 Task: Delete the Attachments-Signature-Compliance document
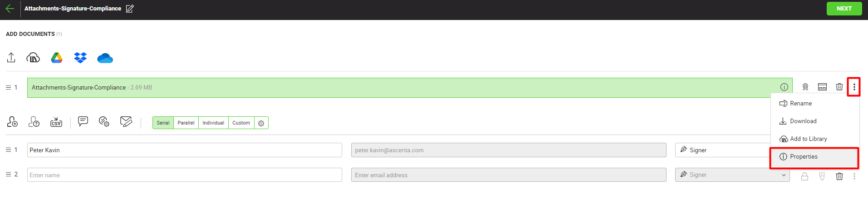[839, 87]
